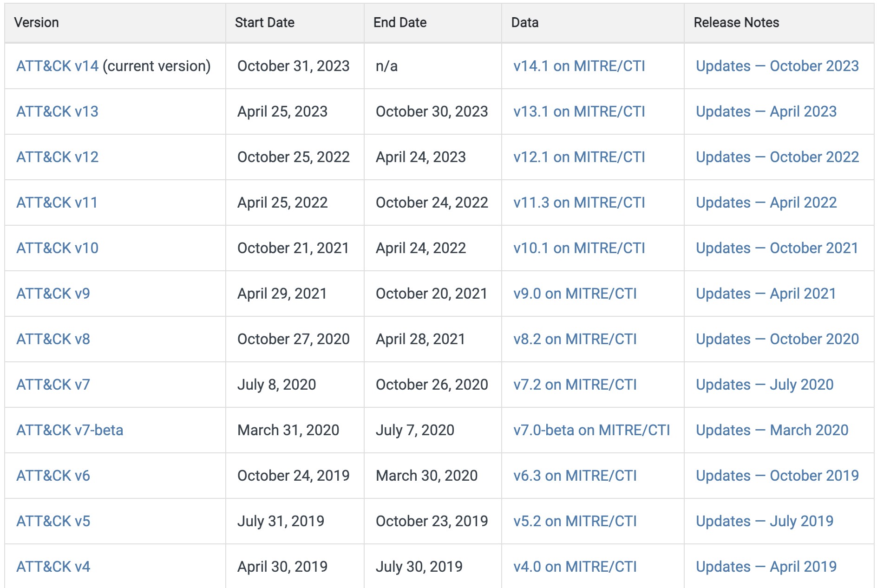
Task: Select the end date October 24, 2022
Action: click(432, 203)
